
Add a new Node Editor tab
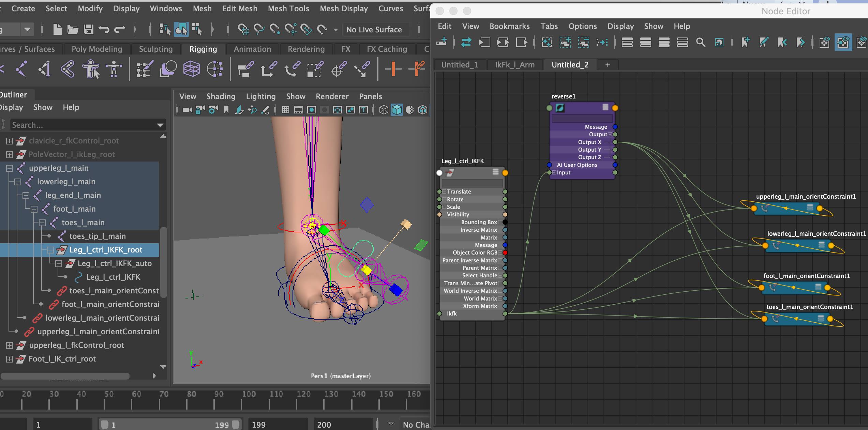point(608,65)
